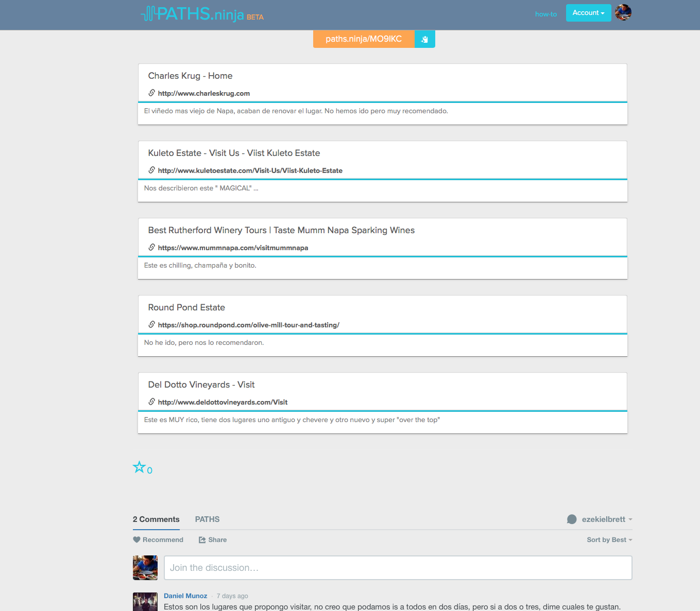This screenshot has width=700, height=611.
Task: Open Daniel Munoz commenter profile
Action: point(185,596)
